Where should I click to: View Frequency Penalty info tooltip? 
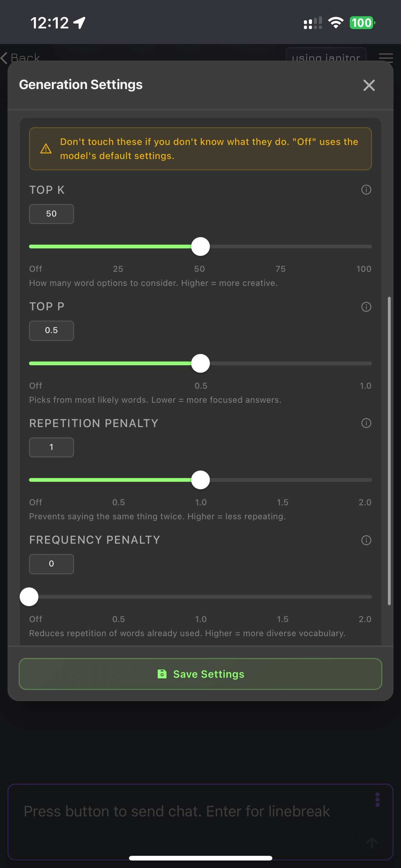(366, 540)
